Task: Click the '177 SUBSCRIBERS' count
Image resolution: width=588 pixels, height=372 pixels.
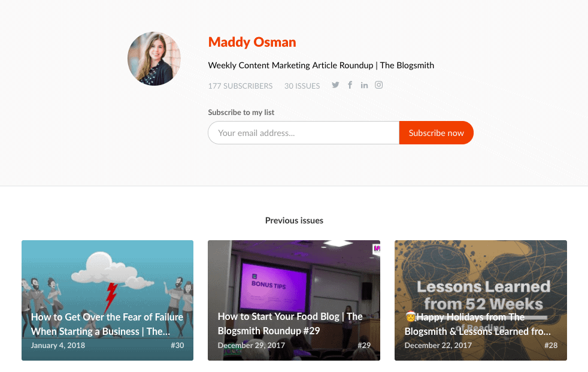Action: 240,86
